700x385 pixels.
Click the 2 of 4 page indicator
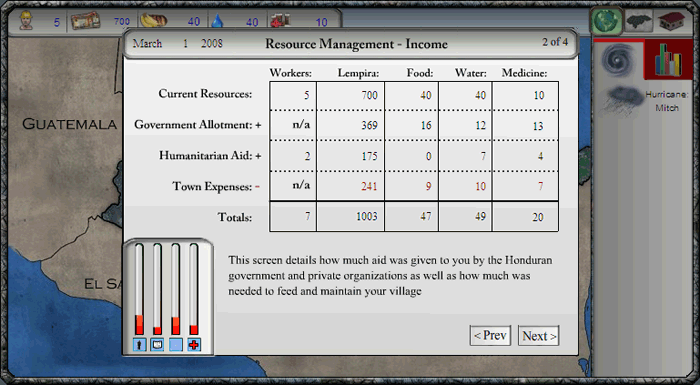(555, 42)
